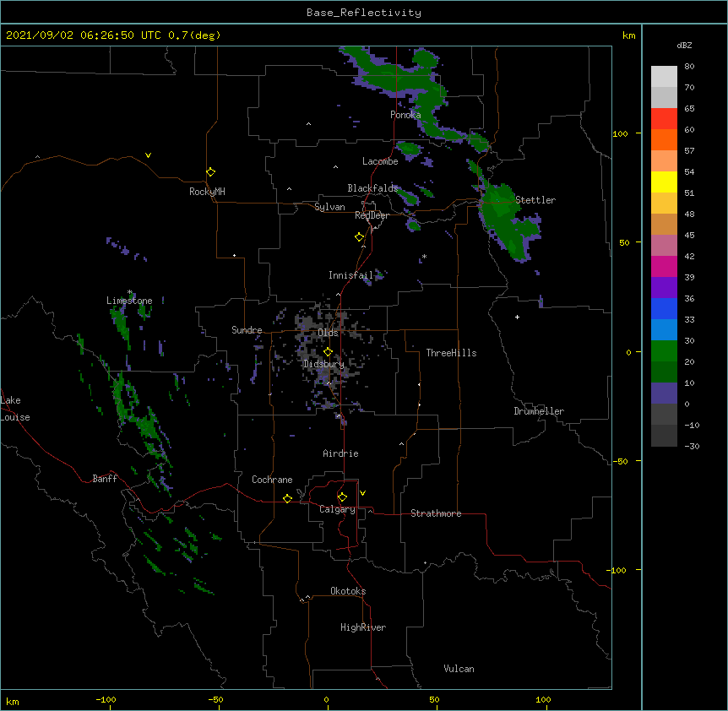Image resolution: width=728 pixels, height=711 pixels.
Task: Click the Banff label on map
Action: (105, 479)
